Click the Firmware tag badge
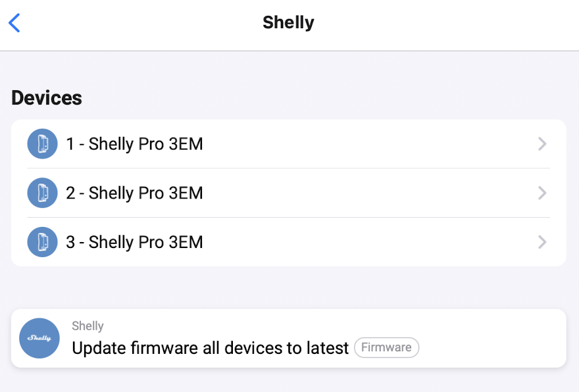This screenshot has width=579, height=392. click(386, 347)
